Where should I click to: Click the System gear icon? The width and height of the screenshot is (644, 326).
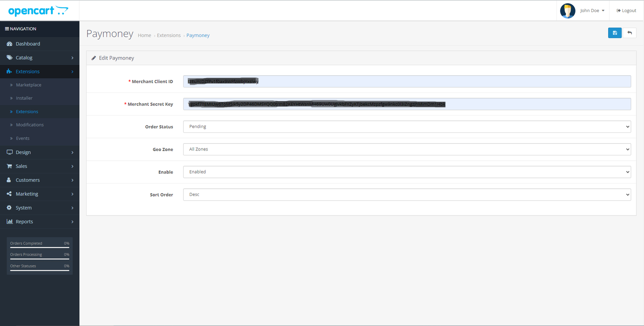click(9, 208)
